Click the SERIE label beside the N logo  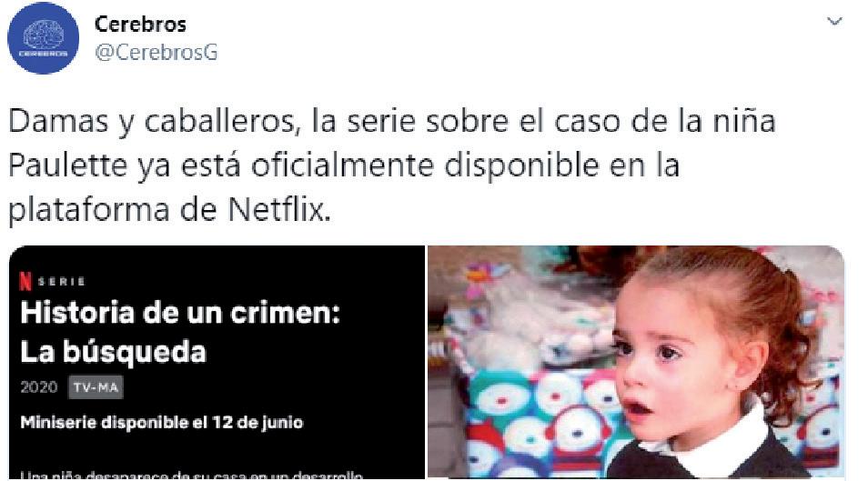pos(62,282)
